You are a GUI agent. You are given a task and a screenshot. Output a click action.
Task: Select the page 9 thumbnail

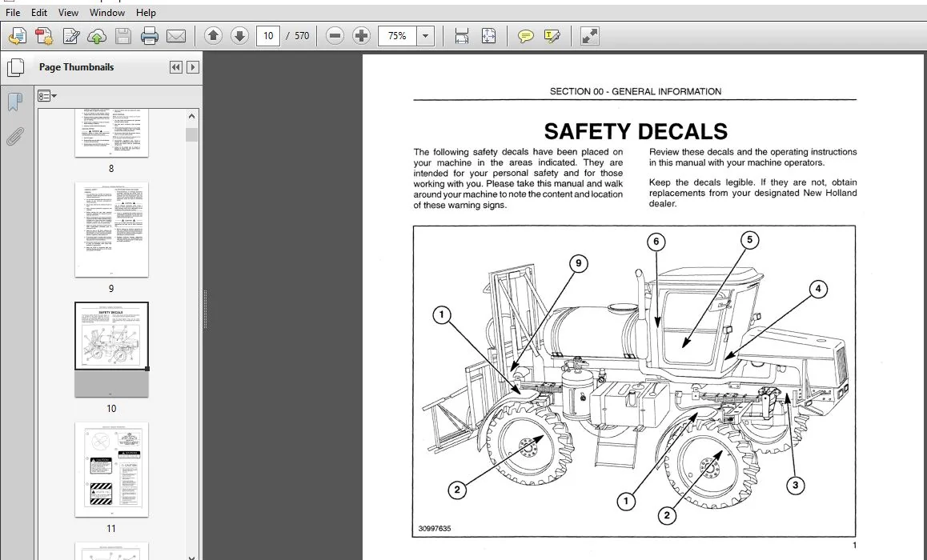point(111,229)
